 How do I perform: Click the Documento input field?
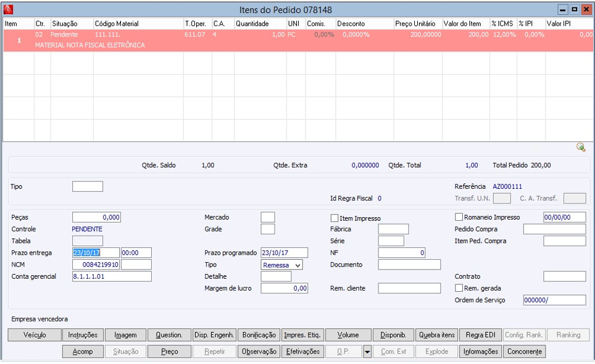coord(409,264)
